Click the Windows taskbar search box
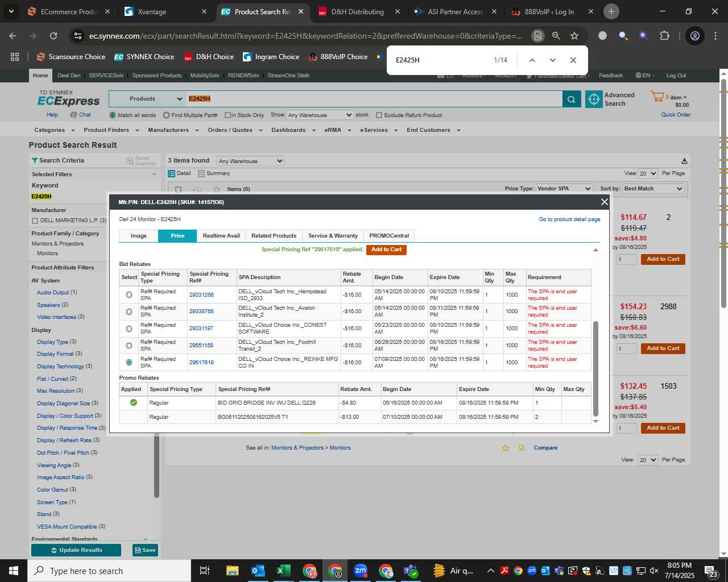The width and height of the screenshot is (728, 582). pos(109,571)
